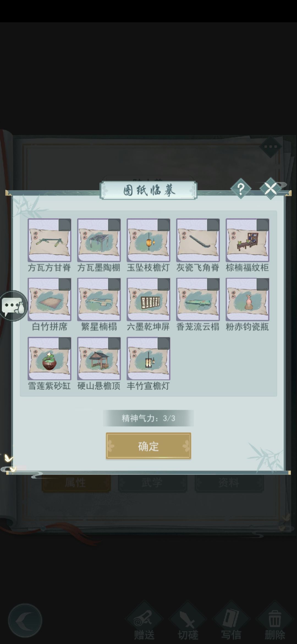This screenshot has width=297, height=644.
Task: Select the 方瓦墨陶棚 blueprint icon
Action: (x=99, y=240)
